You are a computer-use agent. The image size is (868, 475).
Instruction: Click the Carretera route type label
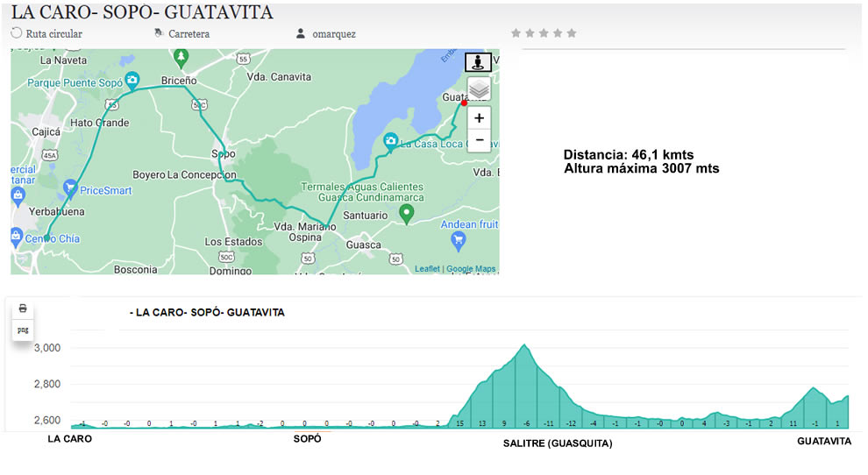coord(189,34)
